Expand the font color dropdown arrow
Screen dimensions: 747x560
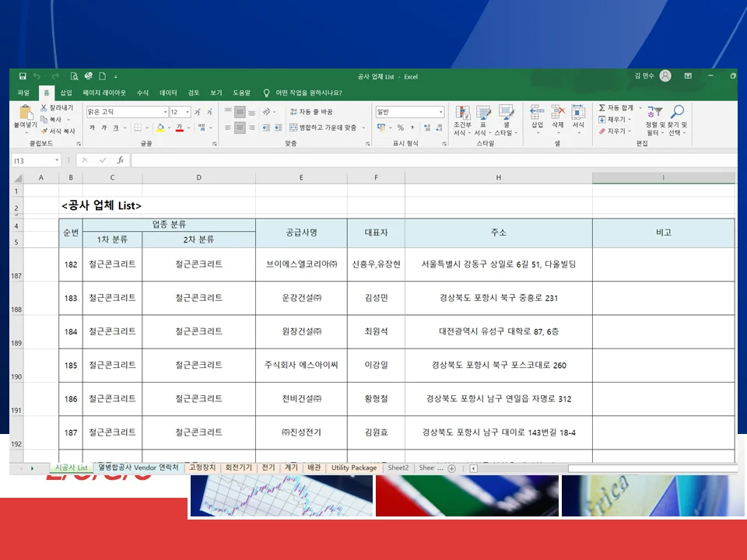coord(188,128)
